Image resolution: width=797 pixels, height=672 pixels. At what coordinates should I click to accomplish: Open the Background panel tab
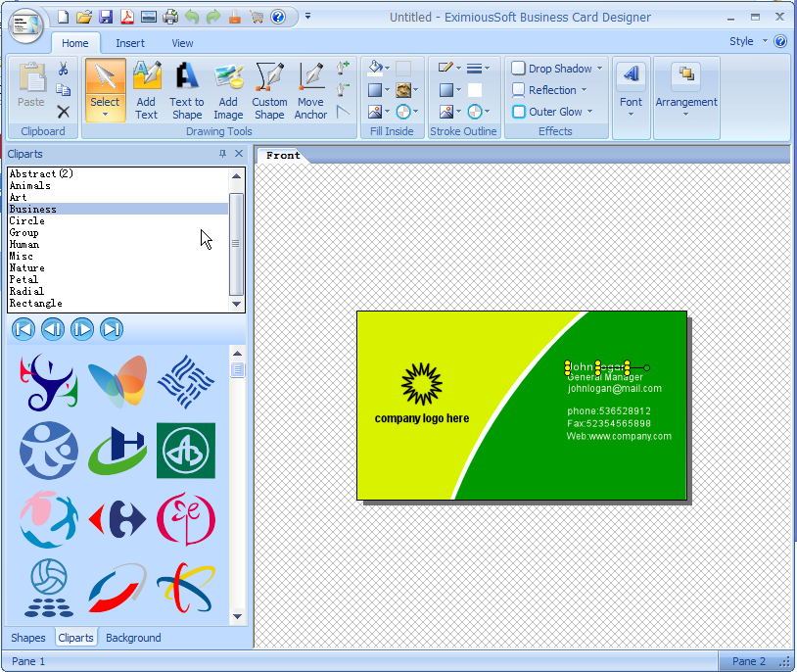coord(133,638)
